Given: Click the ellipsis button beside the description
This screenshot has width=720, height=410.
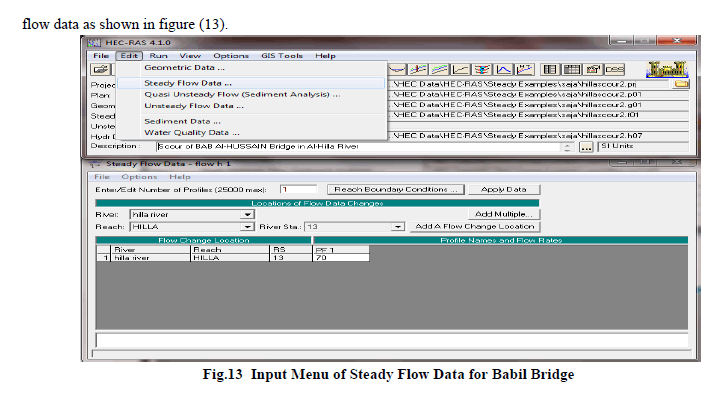Looking at the screenshot, I should pos(586,146).
